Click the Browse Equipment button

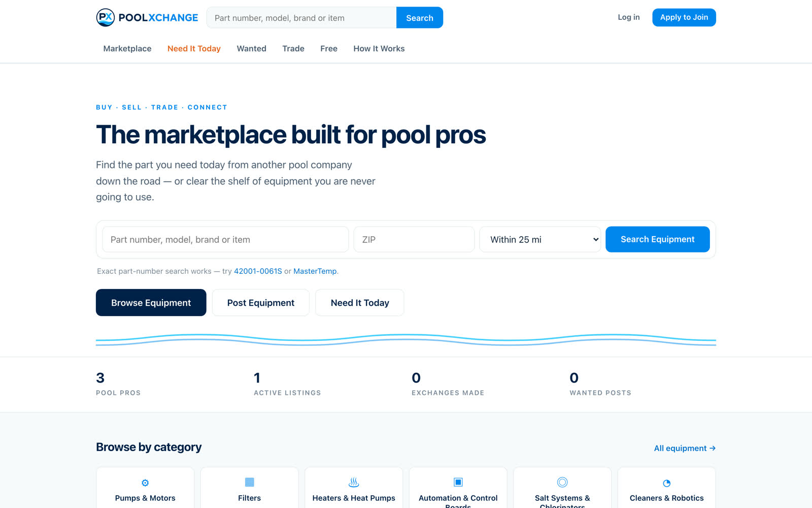tap(151, 303)
